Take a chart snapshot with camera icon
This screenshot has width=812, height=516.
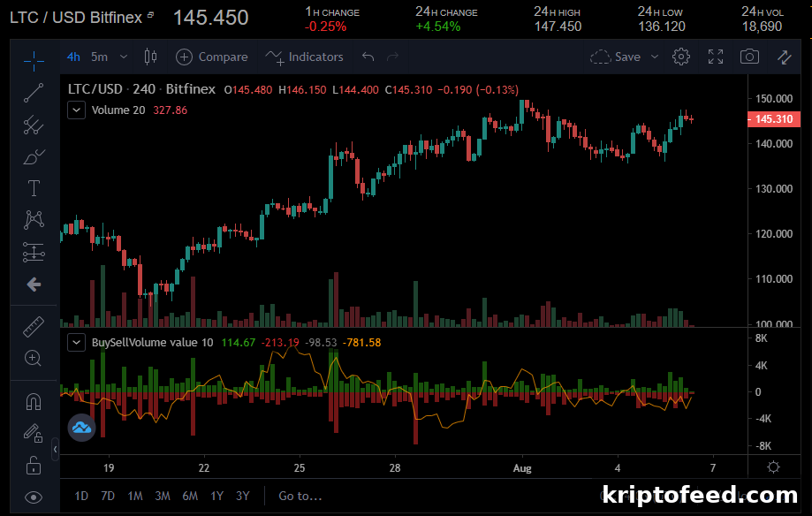[x=749, y=57]
